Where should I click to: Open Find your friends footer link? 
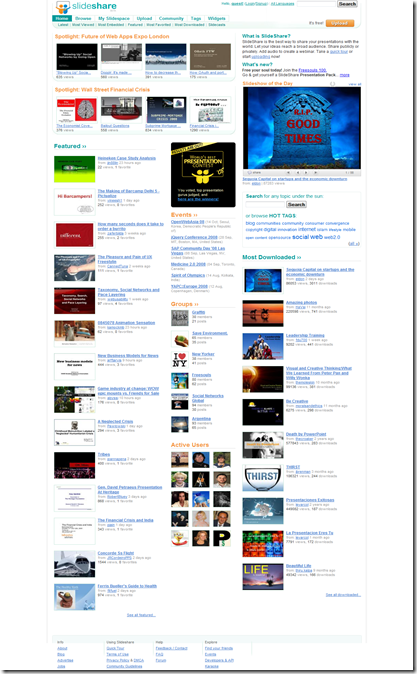(219, 648)
